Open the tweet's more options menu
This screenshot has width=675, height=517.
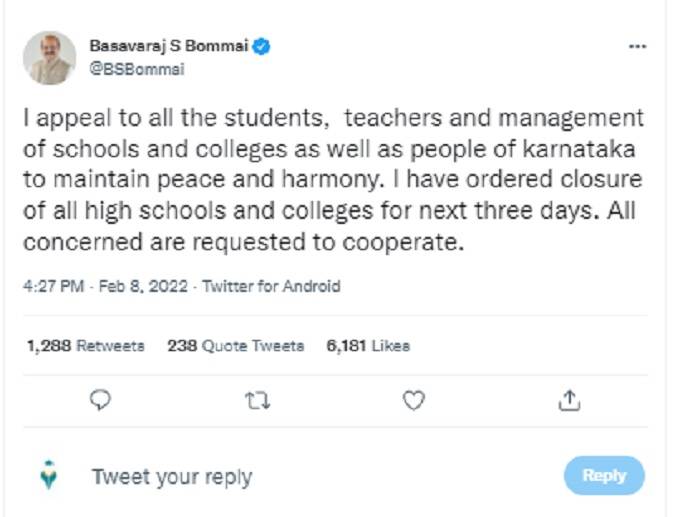click(637, 47)
